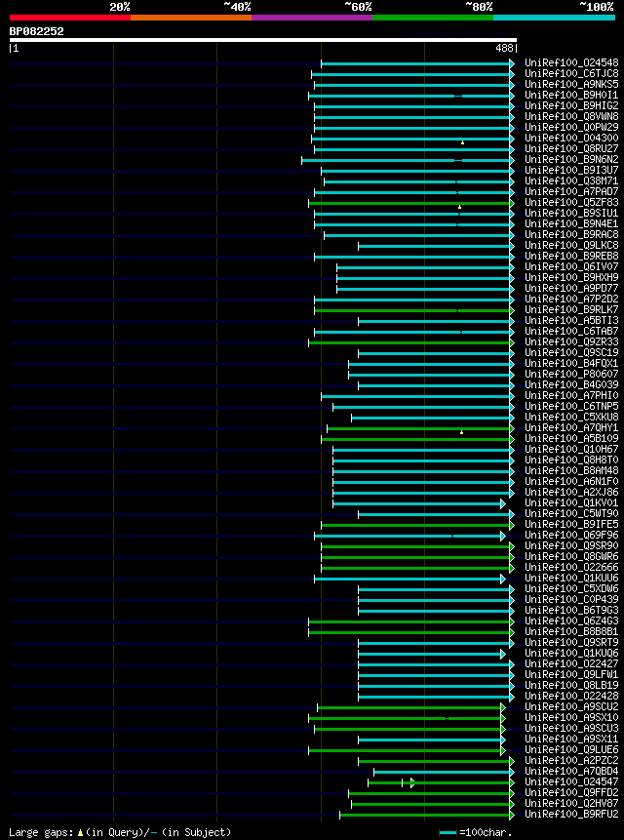Select UniRef100_A9SCU2 hit label
This screenshot has height=840, width=624.
pos(571,706)
